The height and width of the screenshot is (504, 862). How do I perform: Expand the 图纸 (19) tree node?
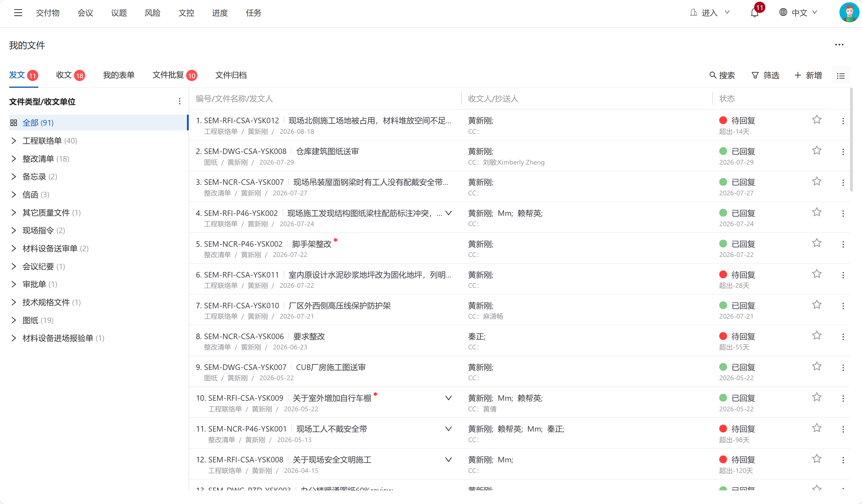[x=14, y=320]
